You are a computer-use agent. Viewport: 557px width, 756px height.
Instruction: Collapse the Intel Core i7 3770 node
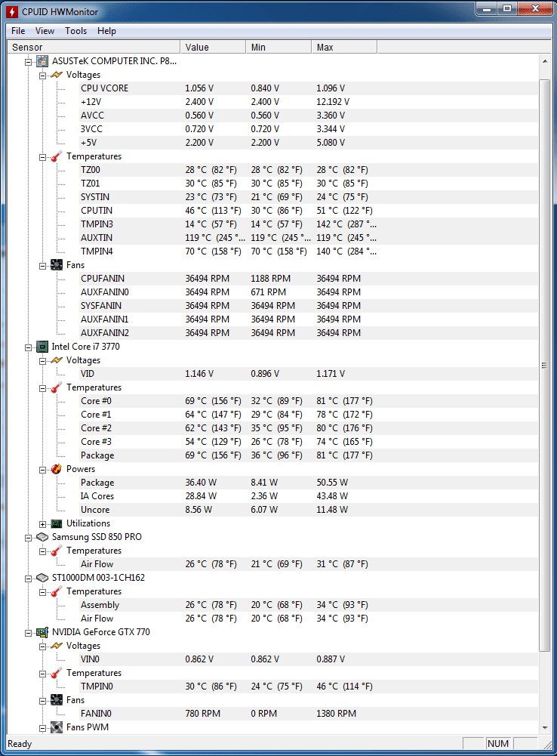coord(29,347)
